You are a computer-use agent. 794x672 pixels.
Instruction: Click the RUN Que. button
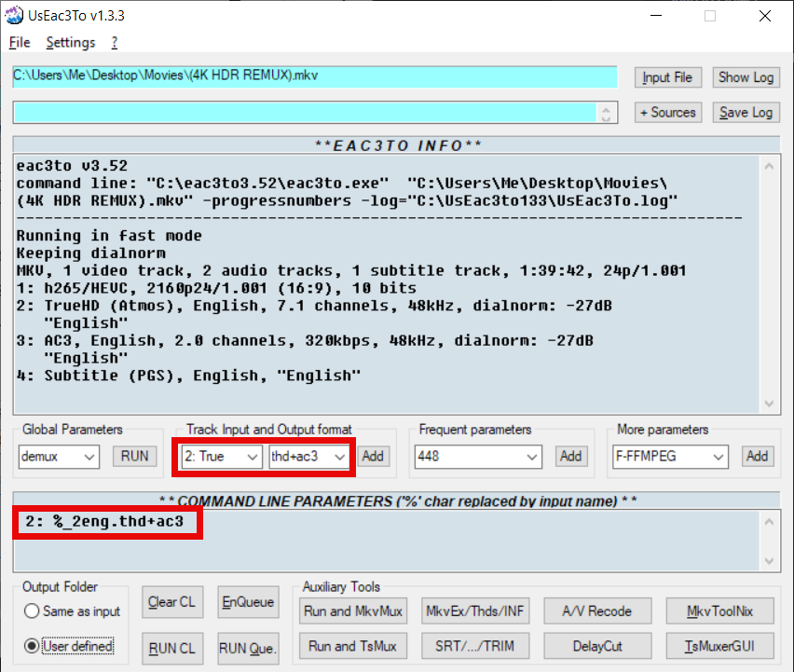click(248, 648)
